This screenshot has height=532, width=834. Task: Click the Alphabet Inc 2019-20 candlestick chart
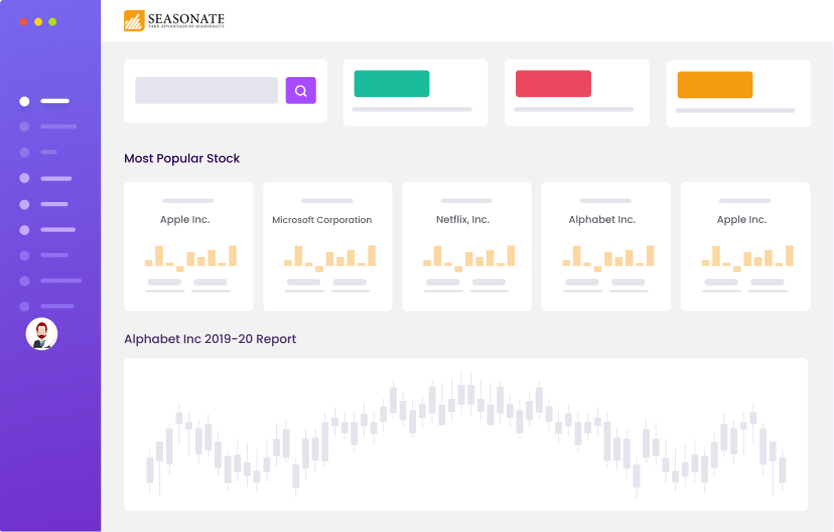[465, 434]
